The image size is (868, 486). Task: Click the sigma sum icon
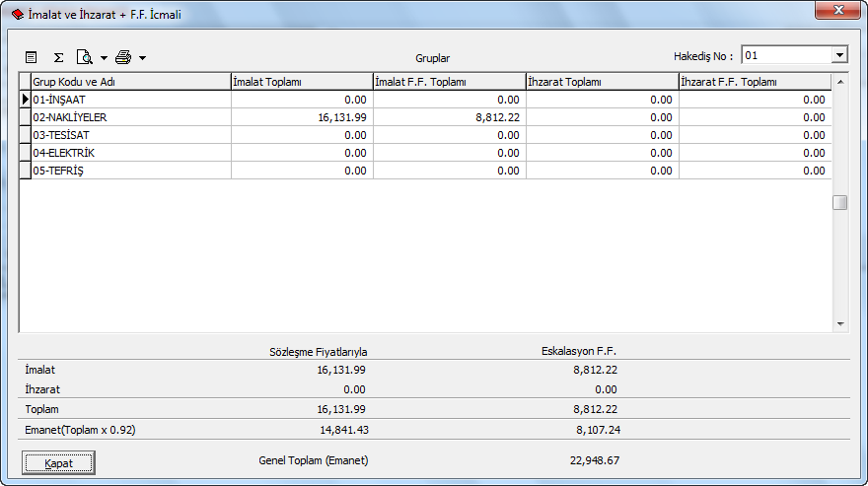point(58,58)
